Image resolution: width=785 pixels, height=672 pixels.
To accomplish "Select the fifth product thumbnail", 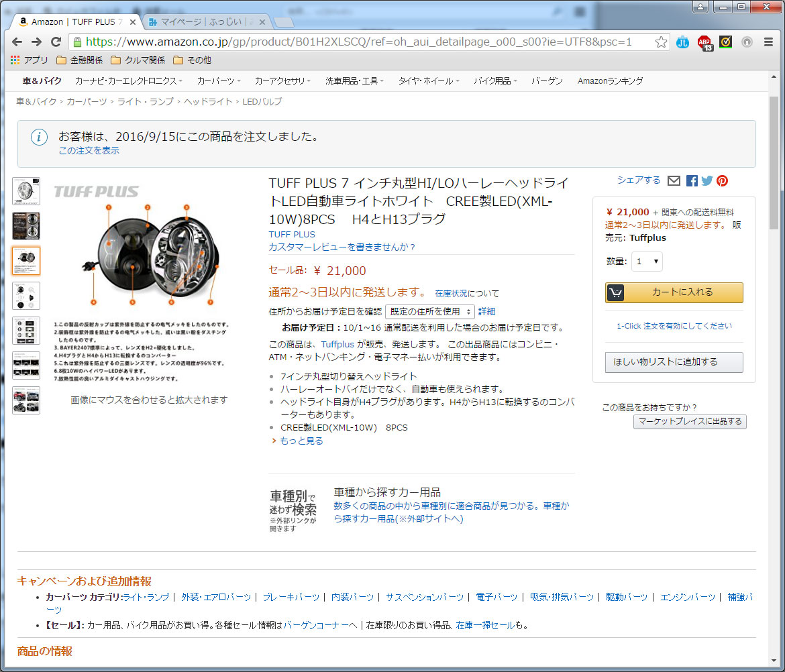I will (x=26, y=331).
